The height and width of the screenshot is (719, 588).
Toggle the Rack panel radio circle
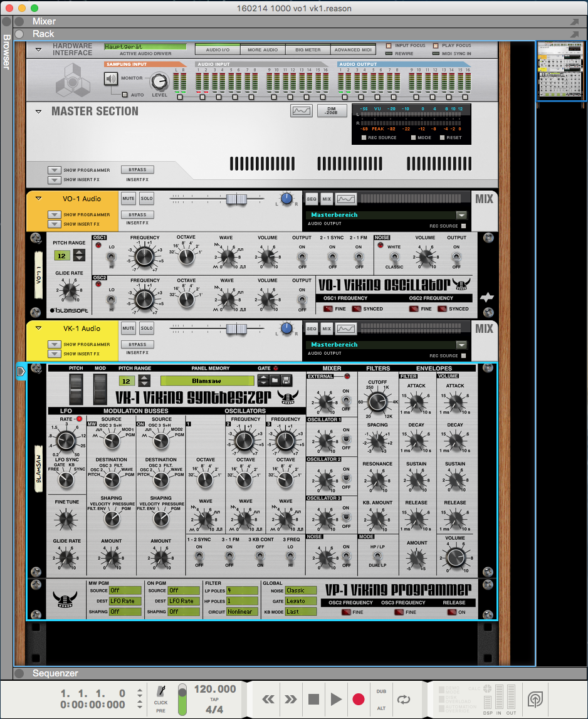(19, 34)
